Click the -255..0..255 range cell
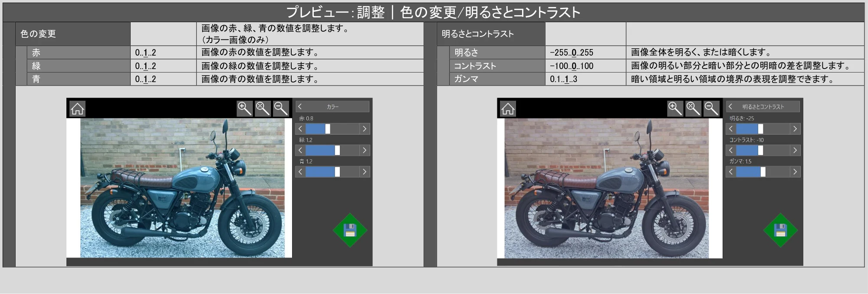Image resolution: width=868 pixels, height=294 pixels. click(585, 53)
